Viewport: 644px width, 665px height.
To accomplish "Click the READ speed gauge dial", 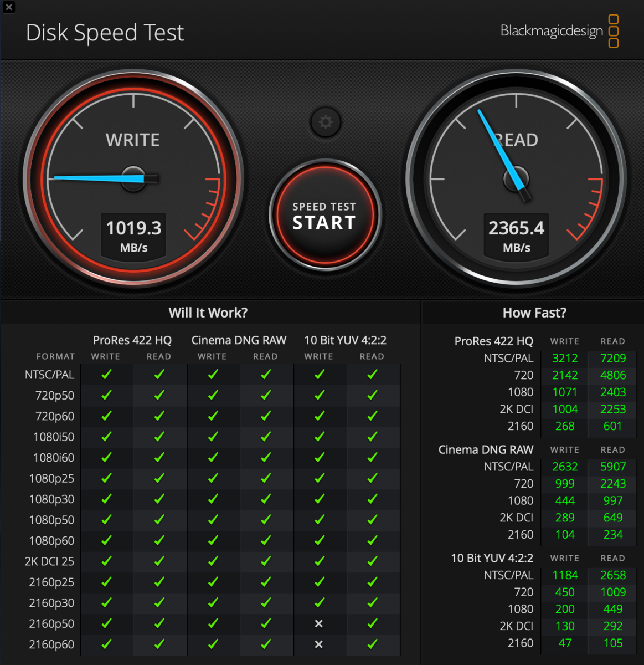I will point(516,178).
